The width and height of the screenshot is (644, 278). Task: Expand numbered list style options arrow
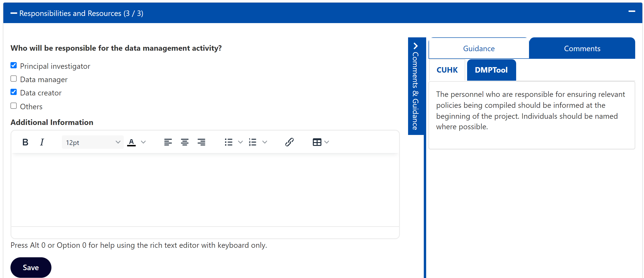pyautogui.click(x=265, y=142)
